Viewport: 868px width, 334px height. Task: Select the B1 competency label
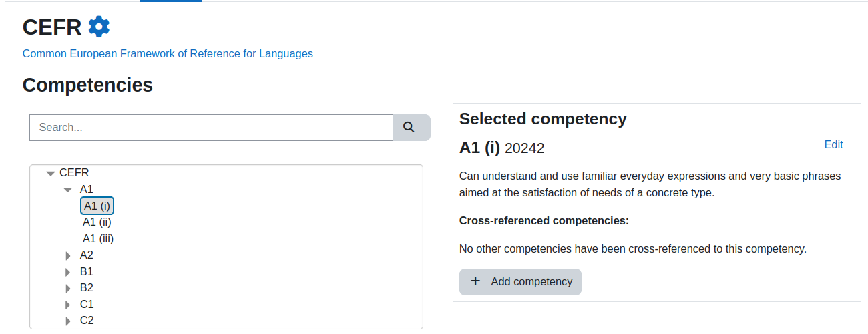tap(87, 272)
